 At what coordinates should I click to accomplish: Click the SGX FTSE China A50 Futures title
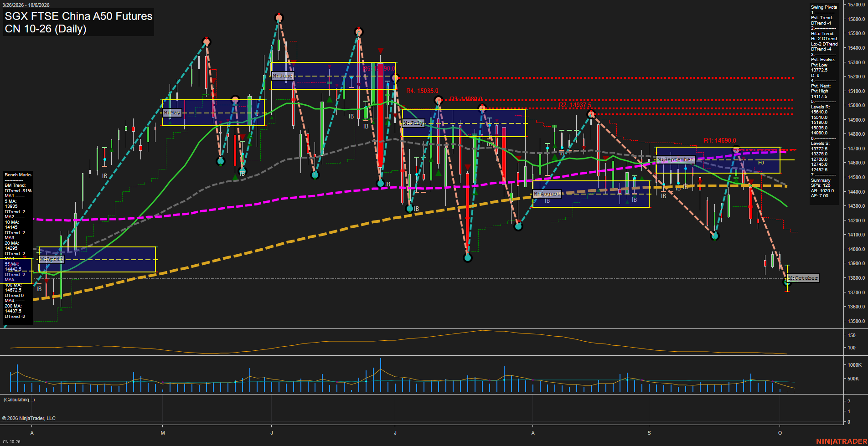(x=78, y=16)
